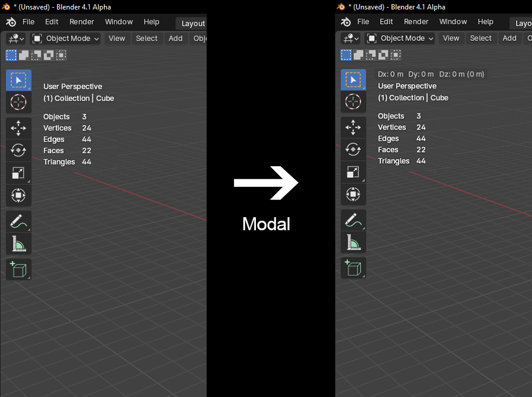This screenshot has width=532, height=397.
Task: Select the Annotate pencil tool in left Blender window
Action: (x=18, y=221)
